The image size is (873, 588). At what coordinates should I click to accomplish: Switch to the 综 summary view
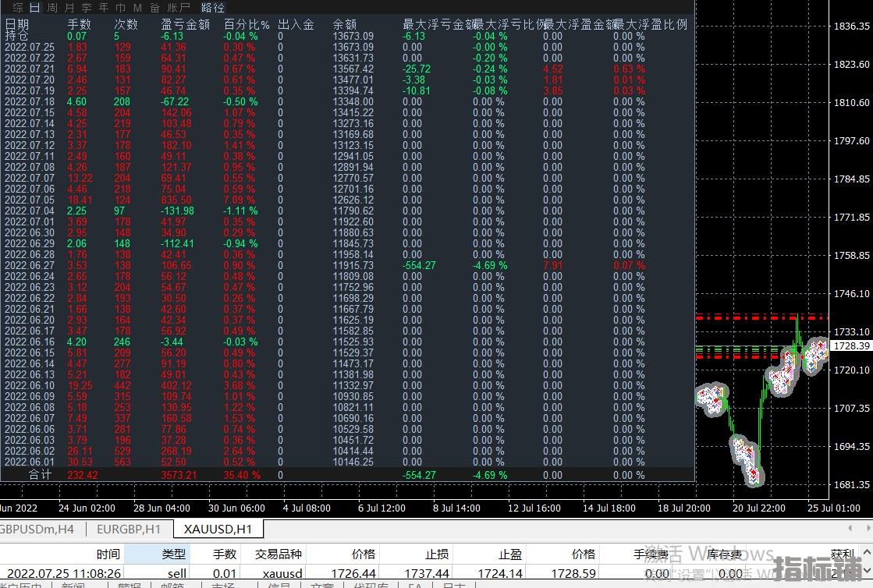tap(18, 8)
